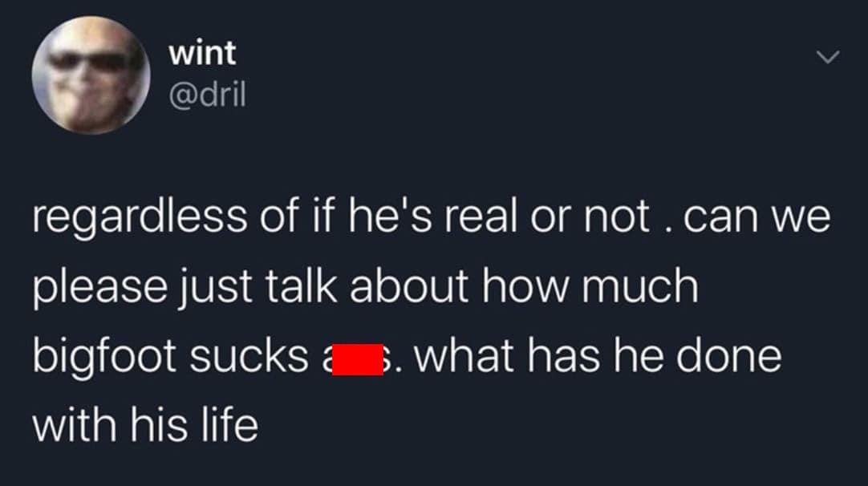868x486 pixels.
Task: Click the word "regardless" in the tweet
Action: (140, 219)
